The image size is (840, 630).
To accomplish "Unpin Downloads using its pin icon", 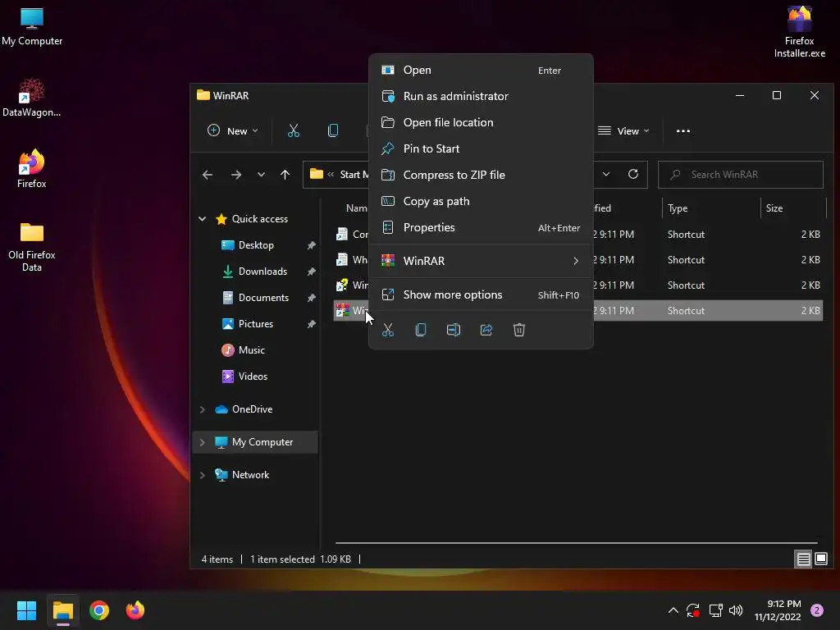I will point(311,272).
